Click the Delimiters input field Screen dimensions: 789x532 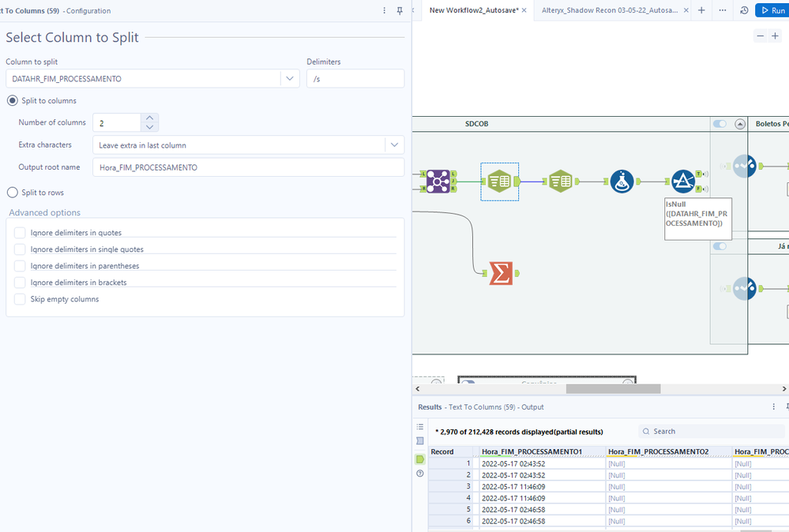pyautogui.click(x=355, y=78)
